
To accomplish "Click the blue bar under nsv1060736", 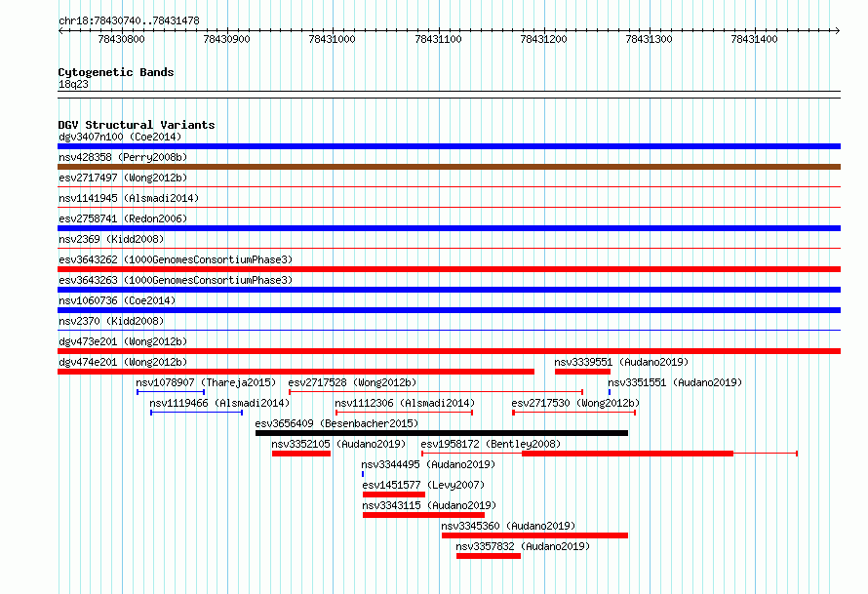I will pyautogui.click(x=449, y=310).
